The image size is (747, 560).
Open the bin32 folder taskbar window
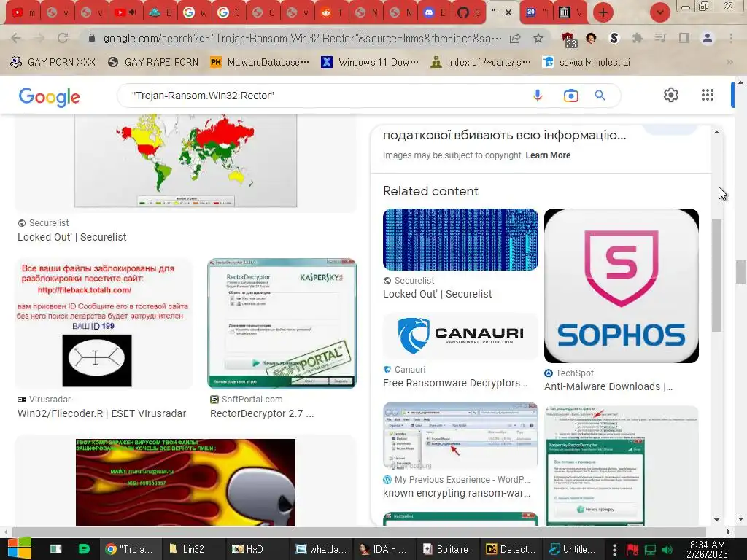(192, 549)
